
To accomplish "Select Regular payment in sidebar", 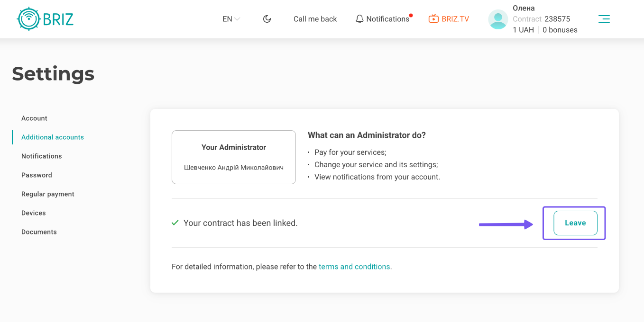I will (48, 194).
